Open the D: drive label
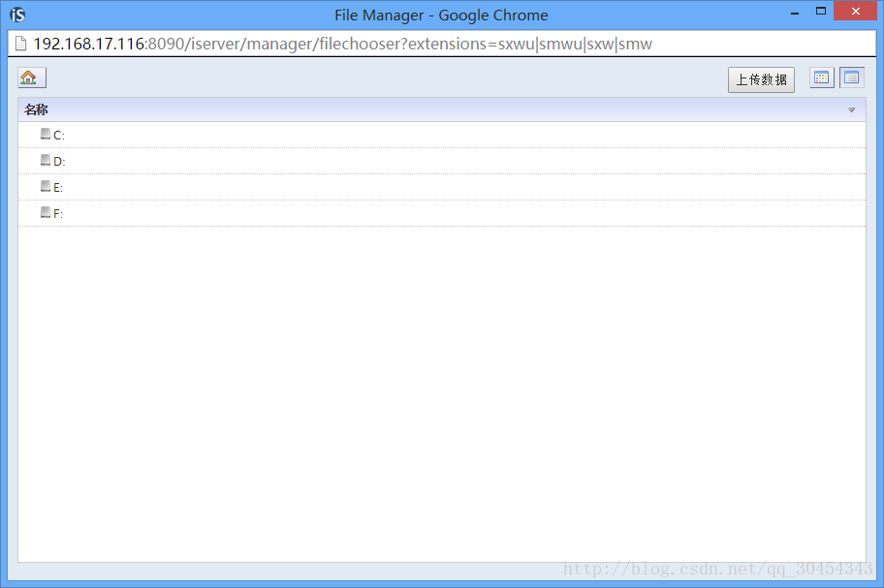Image resolution: width=884 pixels, height=588 pixels. tap(59, 162)
